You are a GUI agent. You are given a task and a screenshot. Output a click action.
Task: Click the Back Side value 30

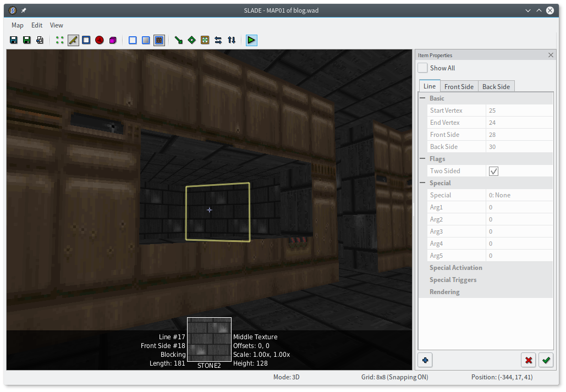click(519, 147)
